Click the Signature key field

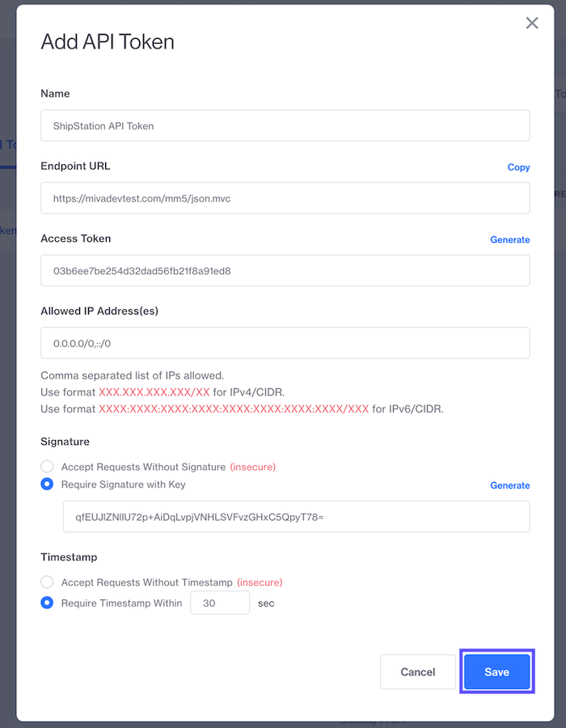296,516
